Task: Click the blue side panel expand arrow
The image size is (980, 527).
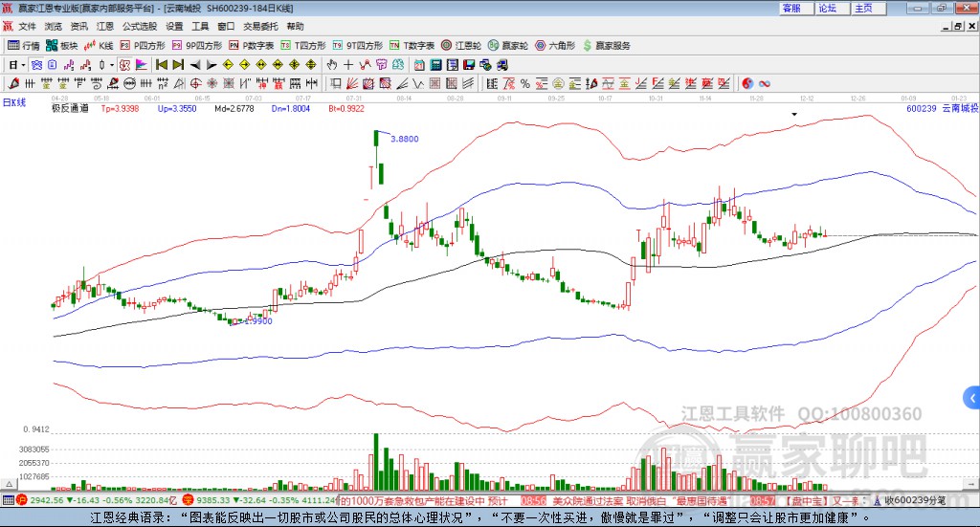Action: (x=972, y=397)
